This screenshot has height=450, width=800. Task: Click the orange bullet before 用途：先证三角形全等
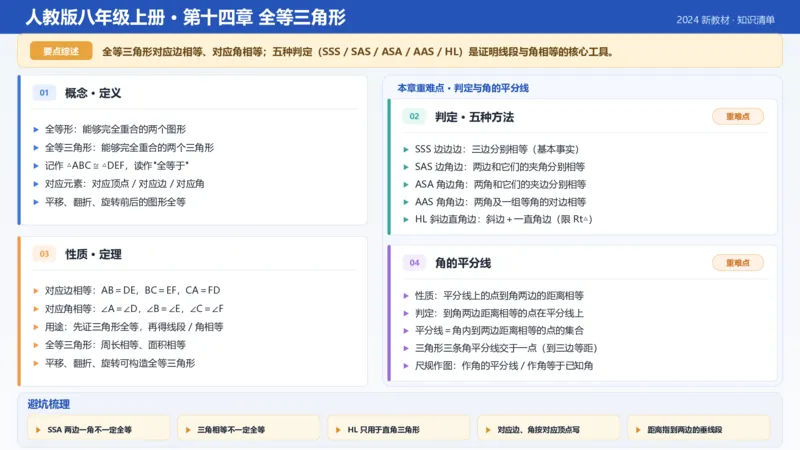[x=36, y=327]
